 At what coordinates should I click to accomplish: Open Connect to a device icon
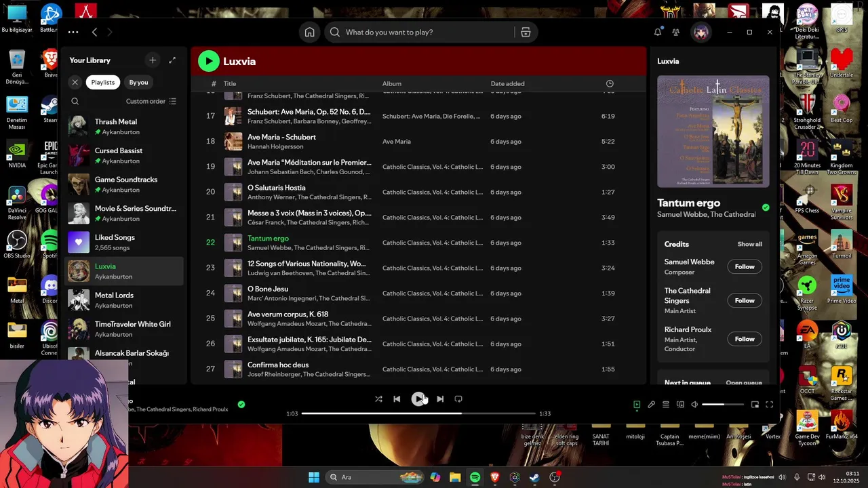[680, 405]
